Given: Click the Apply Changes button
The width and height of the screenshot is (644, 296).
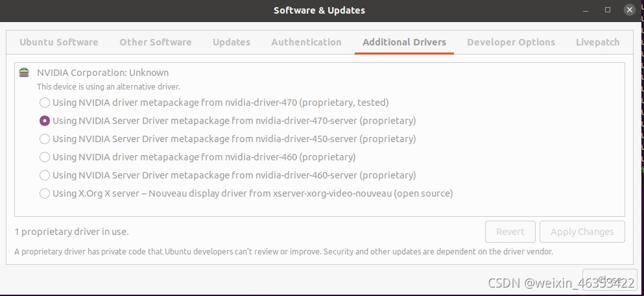Looking at the screenshot, I should [582, 232].
